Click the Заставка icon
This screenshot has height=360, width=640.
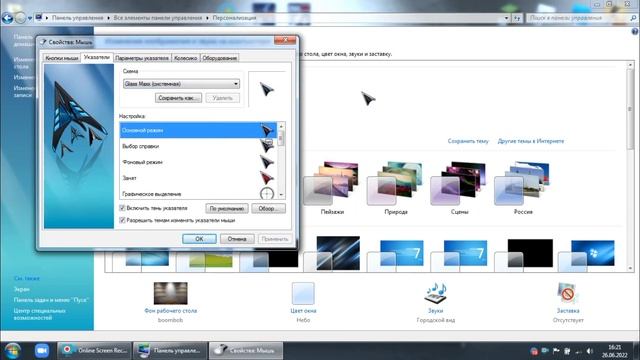click(568, 293)
